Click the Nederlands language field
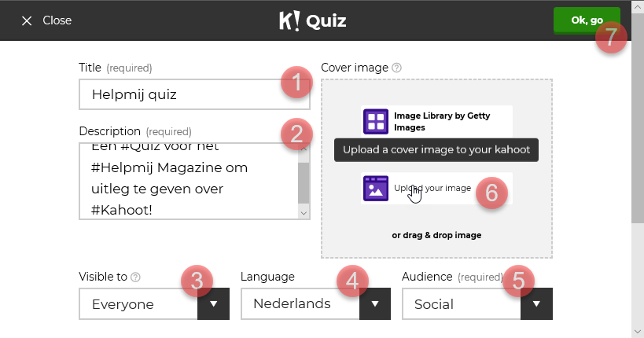The height and width of the screenshot is (338, 644). coord(300,304)
